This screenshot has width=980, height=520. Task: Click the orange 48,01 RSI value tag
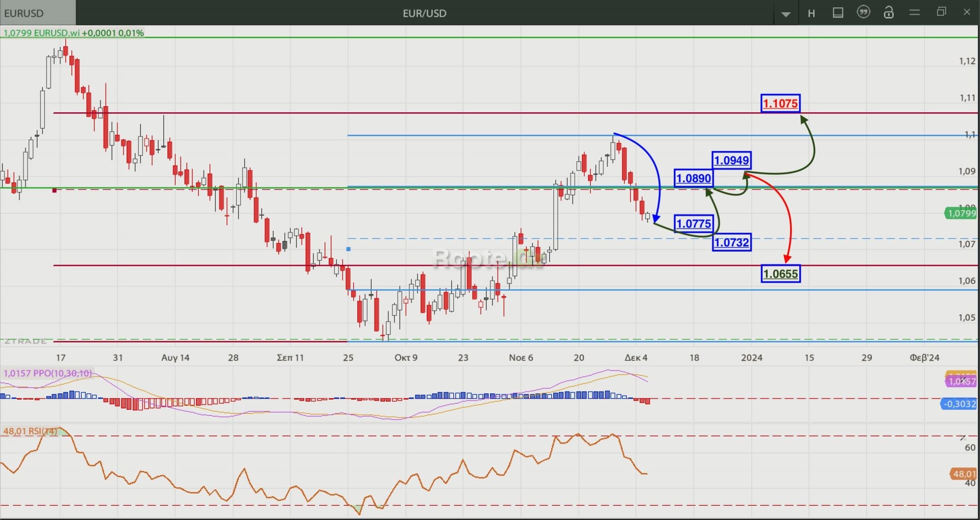[963, 474]
